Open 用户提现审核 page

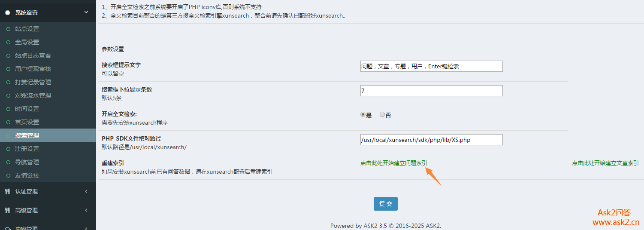click(33, 69)
